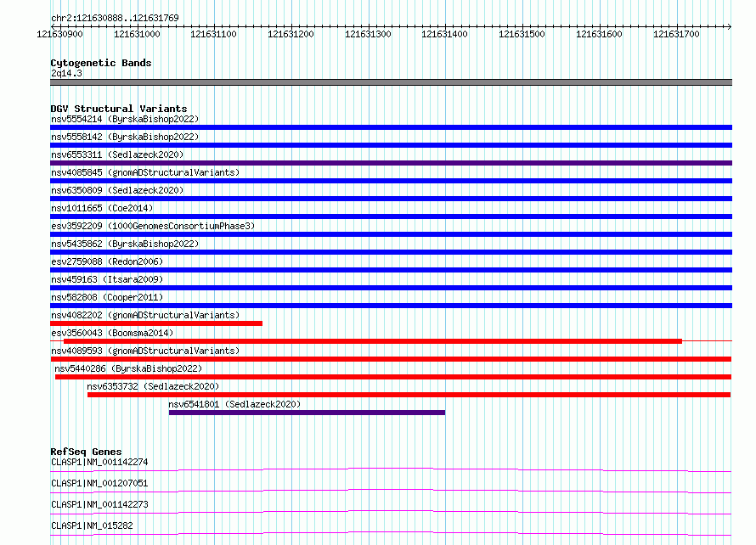Viewport: 756px width, 545px height.
Task: Open variant nsv459163 (Itsara2009)
Action: (107, 279)
